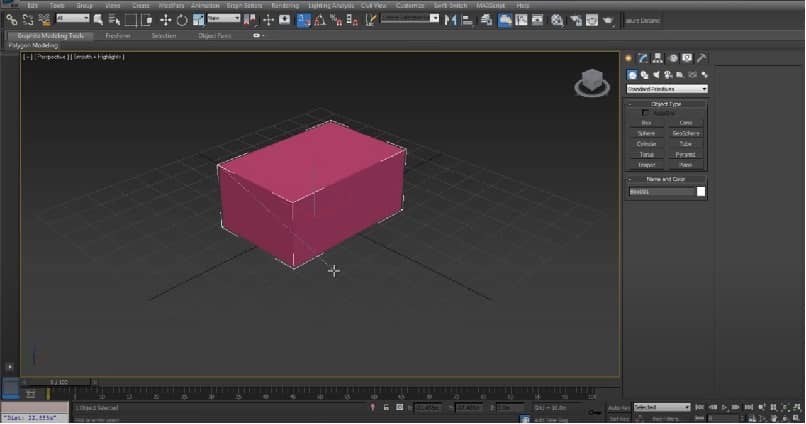Open the Motion command panel tab

tap(673, 58)
